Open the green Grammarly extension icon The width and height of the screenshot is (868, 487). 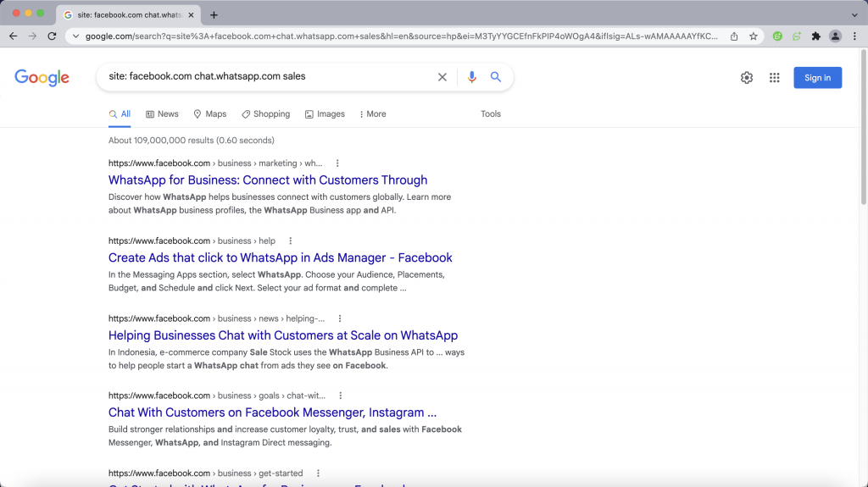(777, 36)
